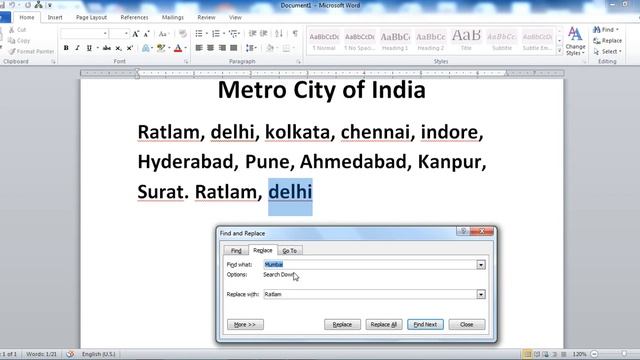Open the font name dropdown
The height and width of the screenshot is (360, 640).
click(x=105, y=34)
